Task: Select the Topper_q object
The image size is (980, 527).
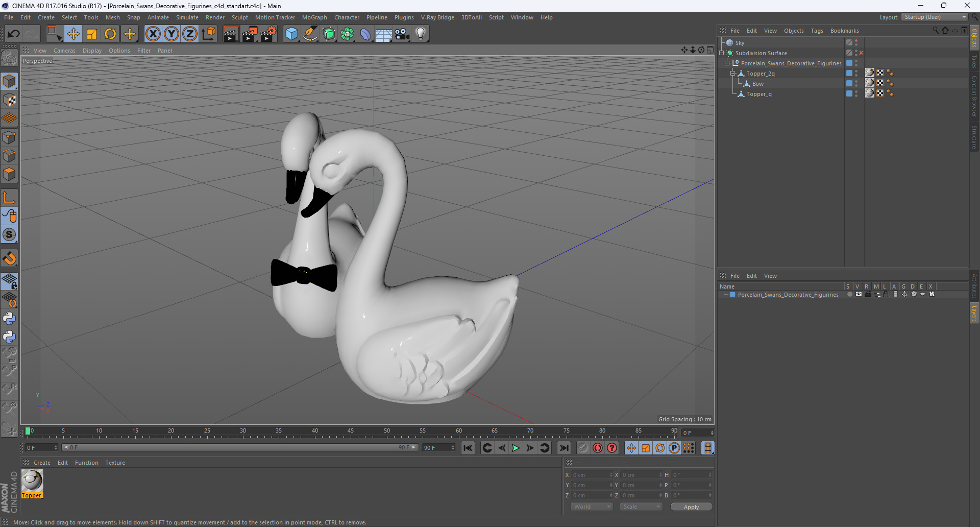Action: tap(758, 94)
